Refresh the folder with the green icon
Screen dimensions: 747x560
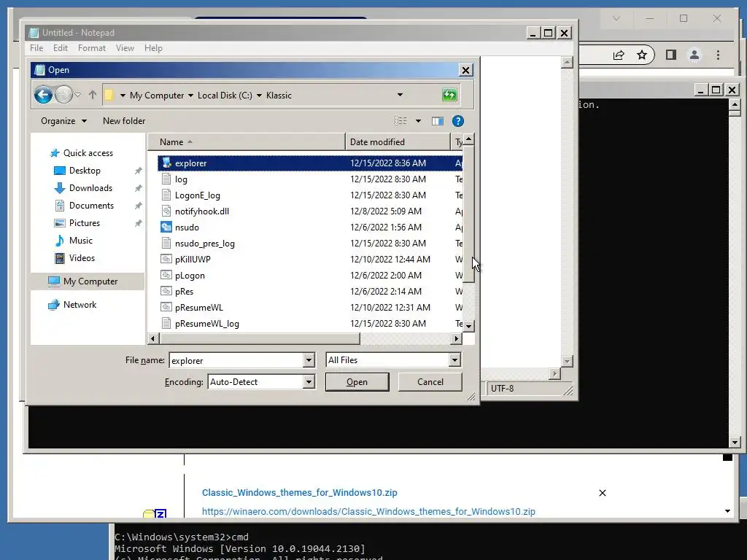point(449,95)
